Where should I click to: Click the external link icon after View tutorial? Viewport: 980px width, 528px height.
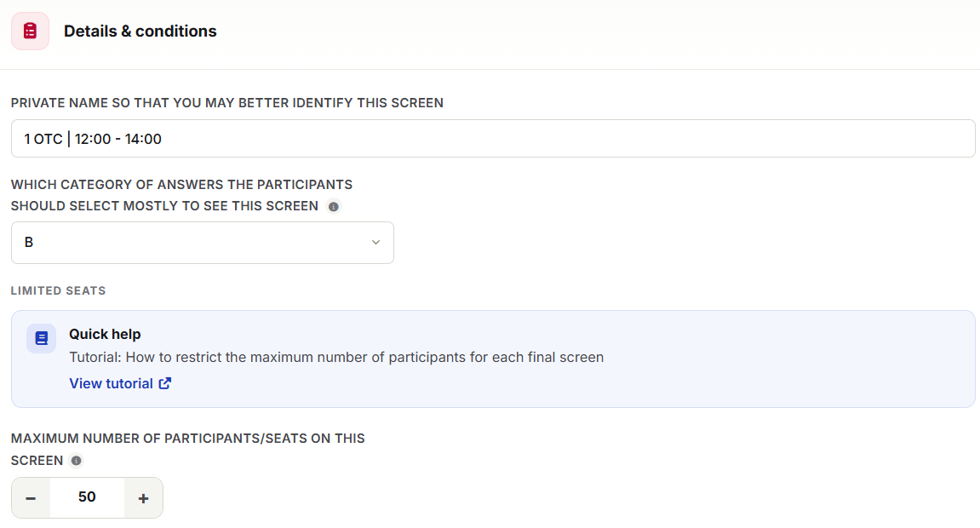point(165,384)
